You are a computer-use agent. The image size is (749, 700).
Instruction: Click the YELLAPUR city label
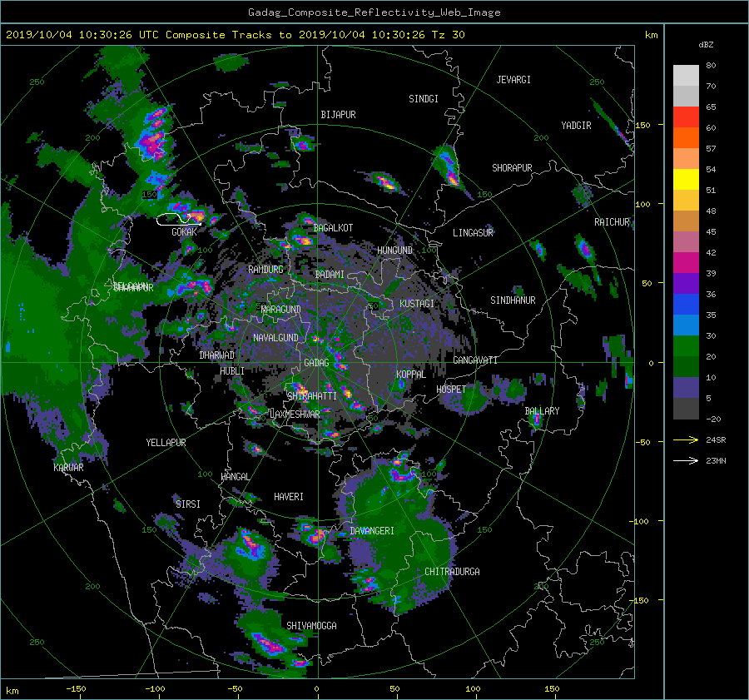(x=166, y=443)
